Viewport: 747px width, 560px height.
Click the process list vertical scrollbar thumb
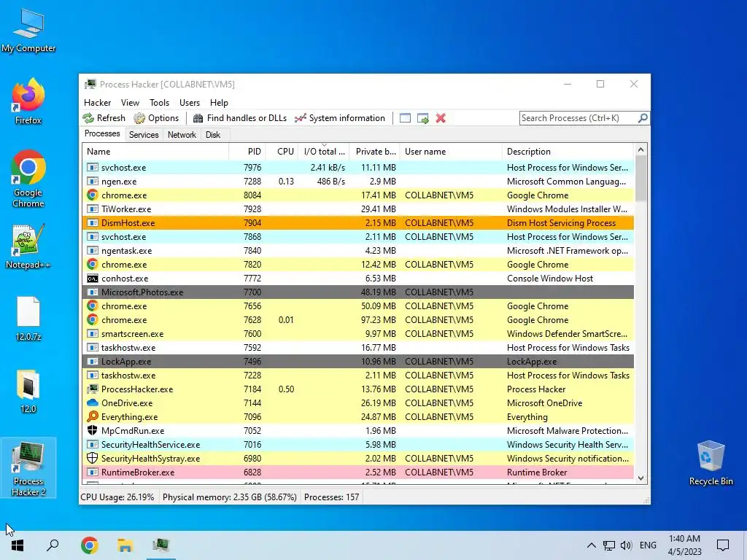coord(640,179)
